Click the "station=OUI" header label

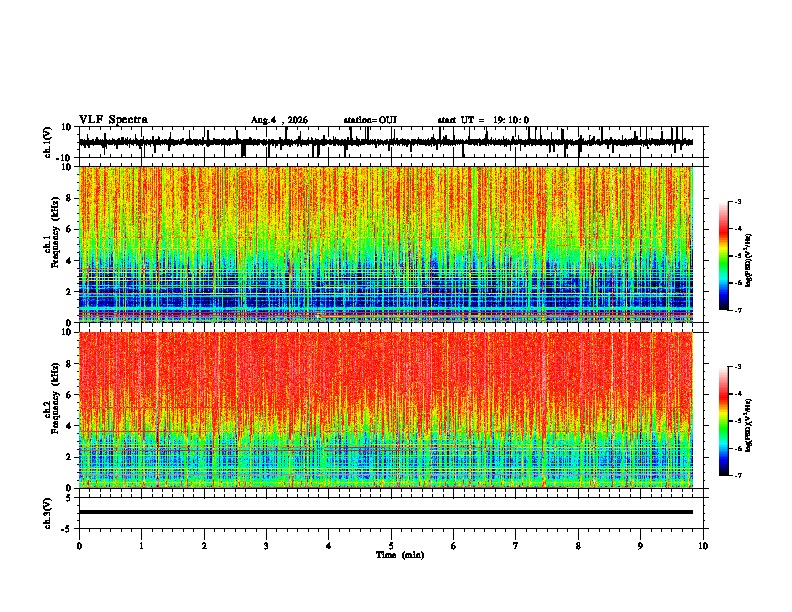tap(370, 120)
